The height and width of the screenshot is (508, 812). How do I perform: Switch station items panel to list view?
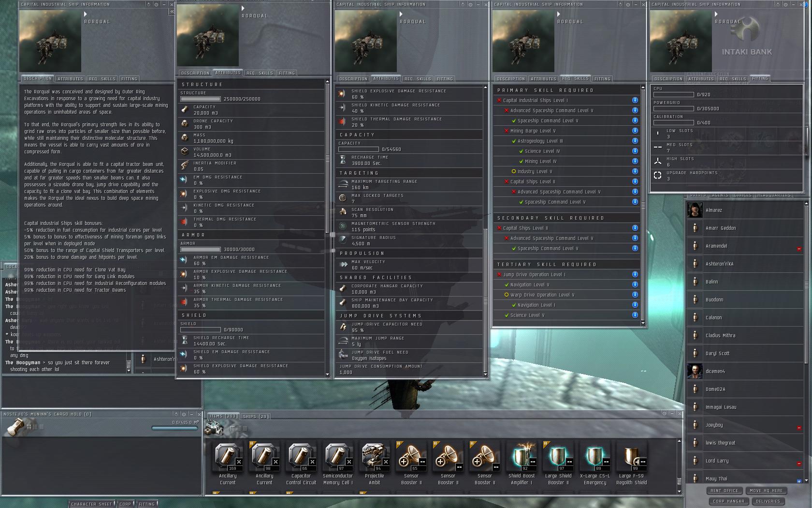[245, 428]
